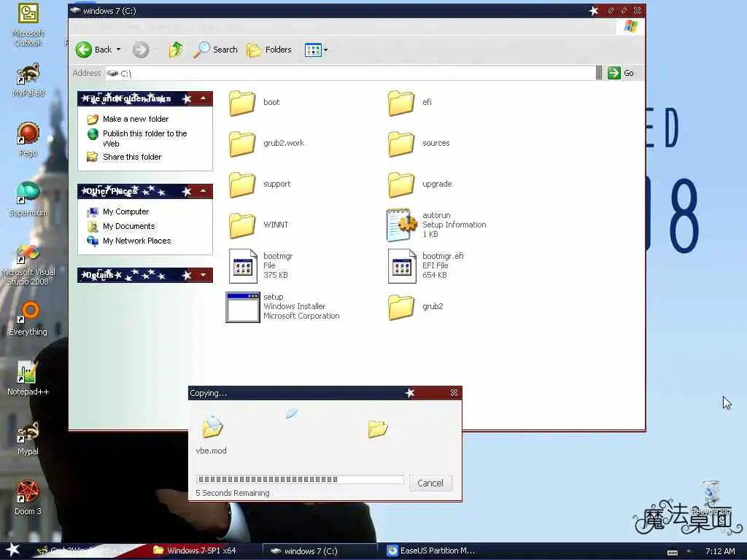
Task: Click the Windows flag logo in Explorer
Action: tap(630, 26)
